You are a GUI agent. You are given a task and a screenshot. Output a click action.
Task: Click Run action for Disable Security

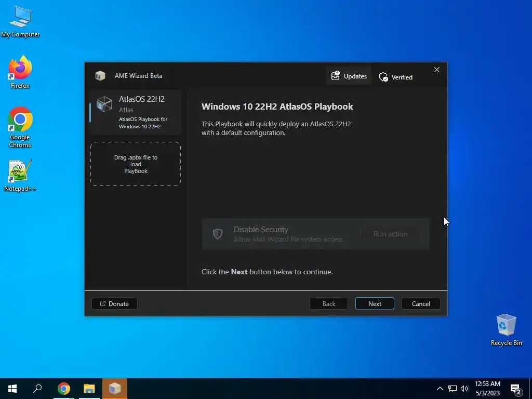(x=391, y=234)
